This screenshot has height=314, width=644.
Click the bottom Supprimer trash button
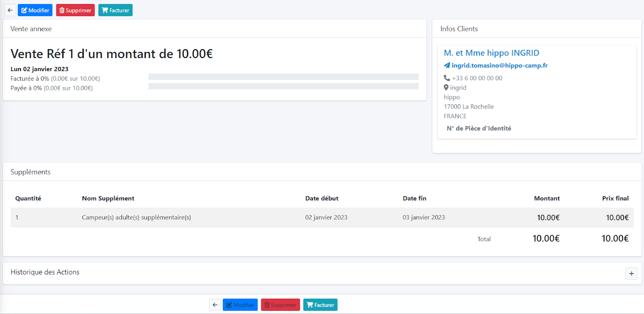[280, 305]
